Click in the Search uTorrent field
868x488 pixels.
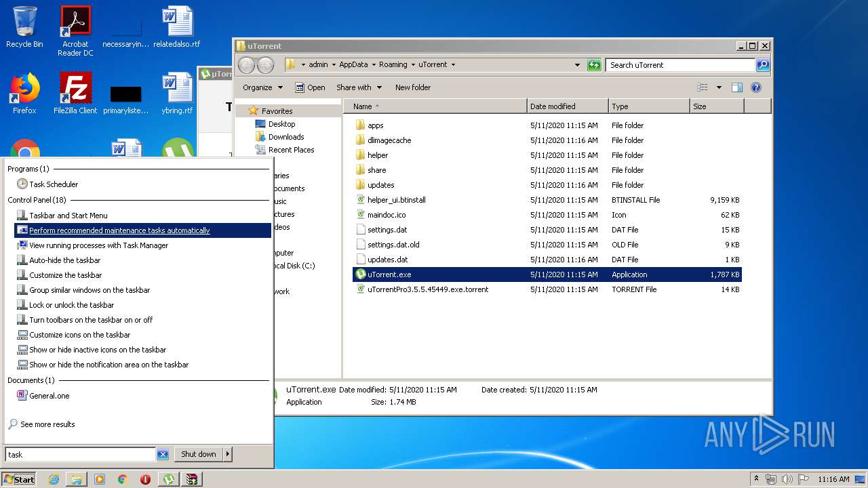click(x=680, y=65)
